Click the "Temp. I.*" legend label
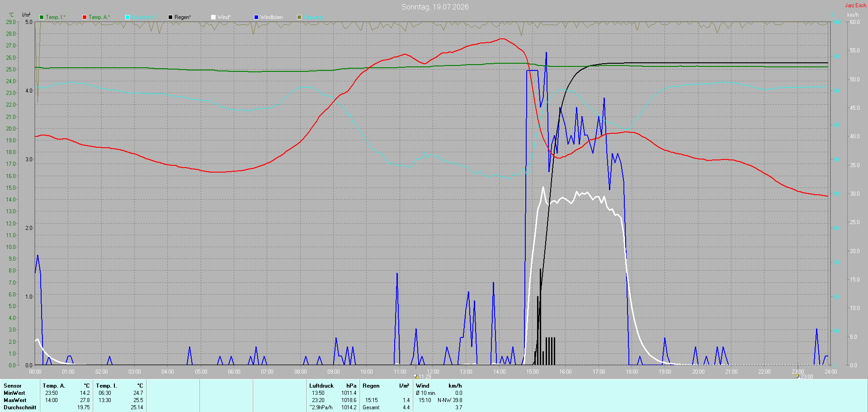 [x=56, y=17]
